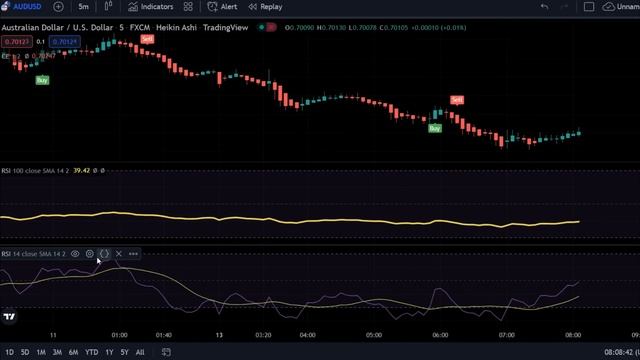Open RSI 14 more options ellipsis
Viewport: 640px width, 360px height.
pos(133,254)
